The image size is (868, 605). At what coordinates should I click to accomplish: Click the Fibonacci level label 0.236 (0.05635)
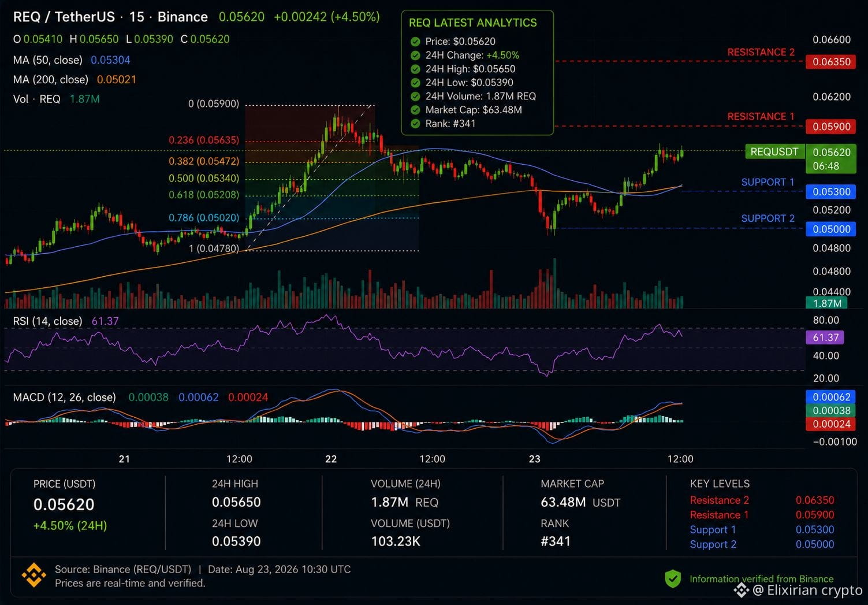(203, 140)
